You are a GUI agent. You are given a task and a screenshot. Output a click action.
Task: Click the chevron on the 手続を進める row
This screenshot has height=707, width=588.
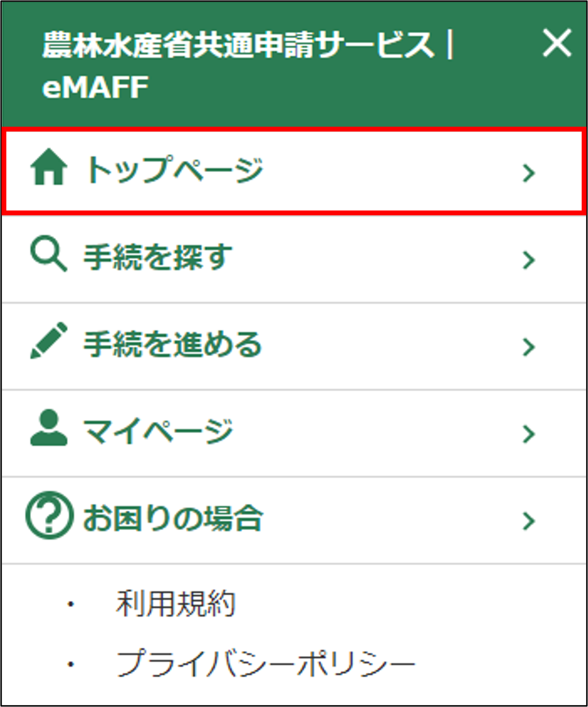click(529, 347)
